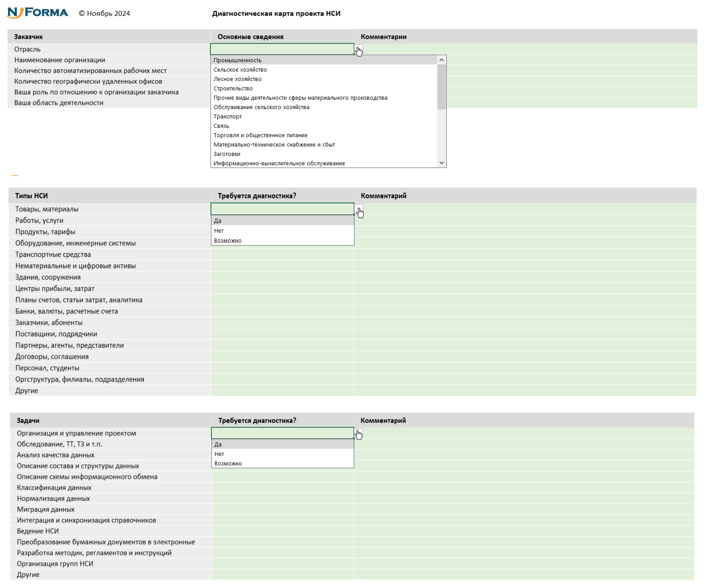Screen dimensions: 706x588
Task: Click Оргструктура, филиалы, подразделения label
Action: coord(80,380)
